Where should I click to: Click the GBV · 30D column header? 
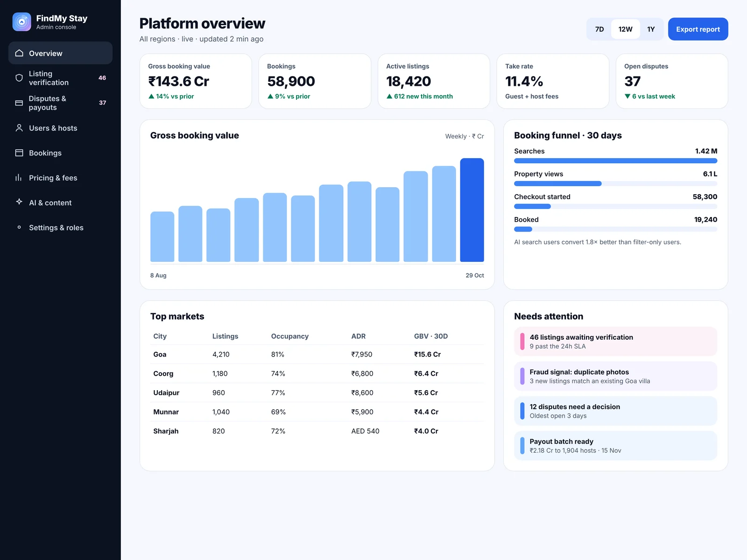pos(430,336)
